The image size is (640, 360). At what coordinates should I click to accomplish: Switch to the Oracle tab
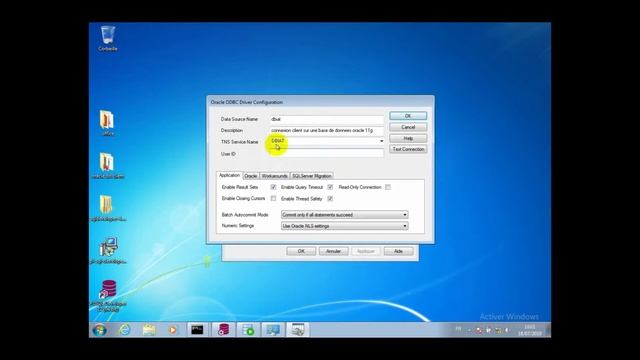point(251,176)
